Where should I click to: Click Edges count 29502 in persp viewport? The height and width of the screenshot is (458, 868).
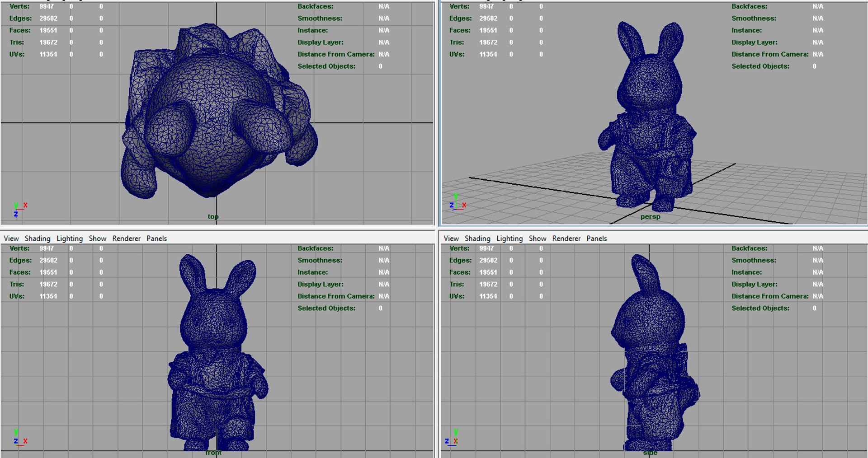(488, 19)
